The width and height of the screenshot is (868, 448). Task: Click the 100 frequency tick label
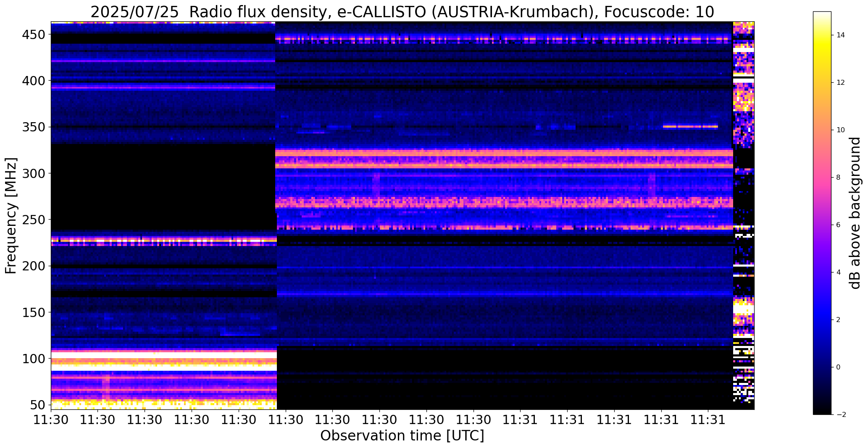pos(33,359)
